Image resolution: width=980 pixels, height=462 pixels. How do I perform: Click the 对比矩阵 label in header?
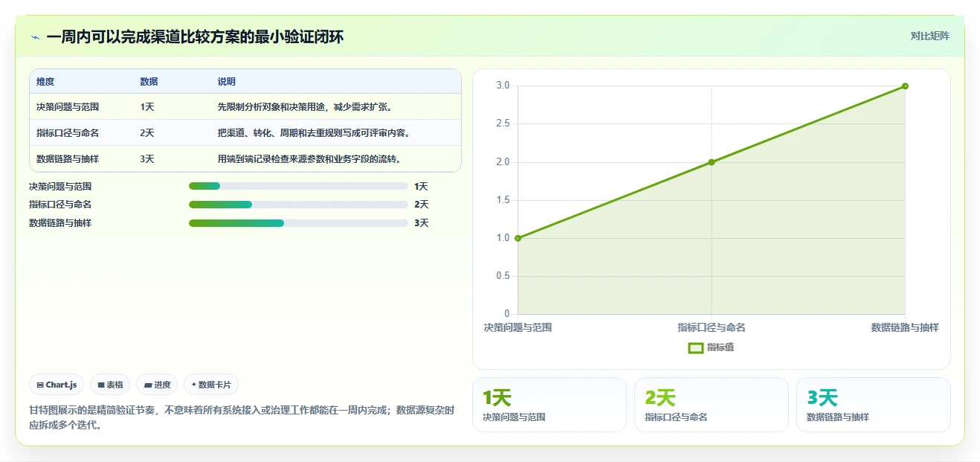pyautogui.click(x=930, y=36)
